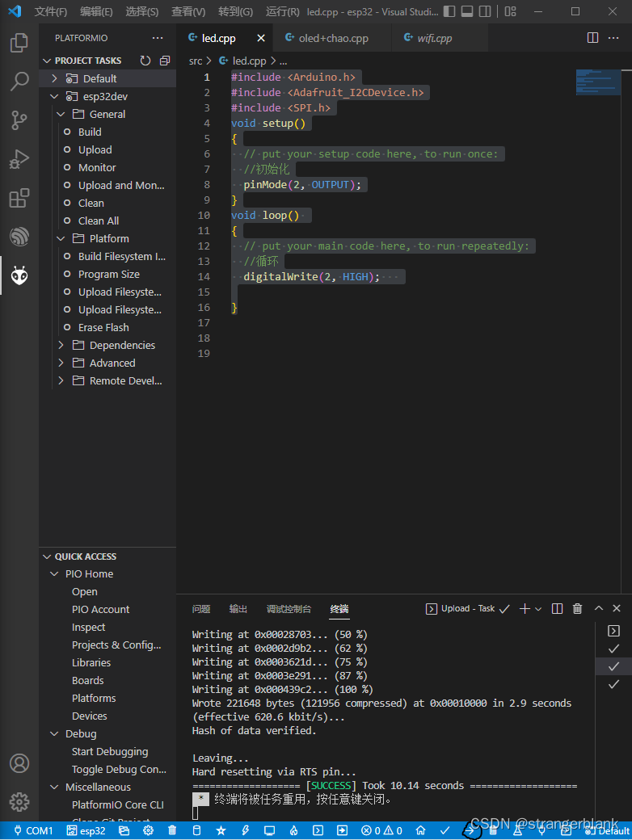This screenshot has height=840, width=632.
Task: Click the Clean trash icon in status bar
Action: [491, 829]
